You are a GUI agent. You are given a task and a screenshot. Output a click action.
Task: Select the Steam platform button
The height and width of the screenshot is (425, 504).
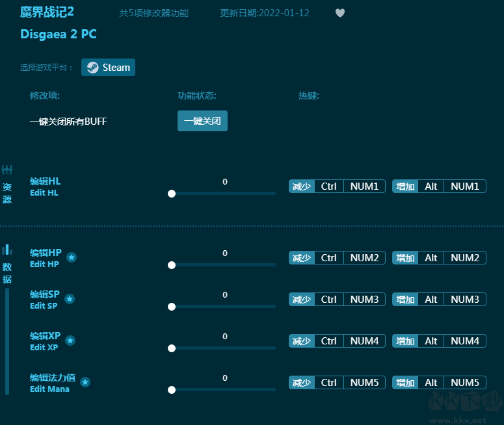(108, 68)
